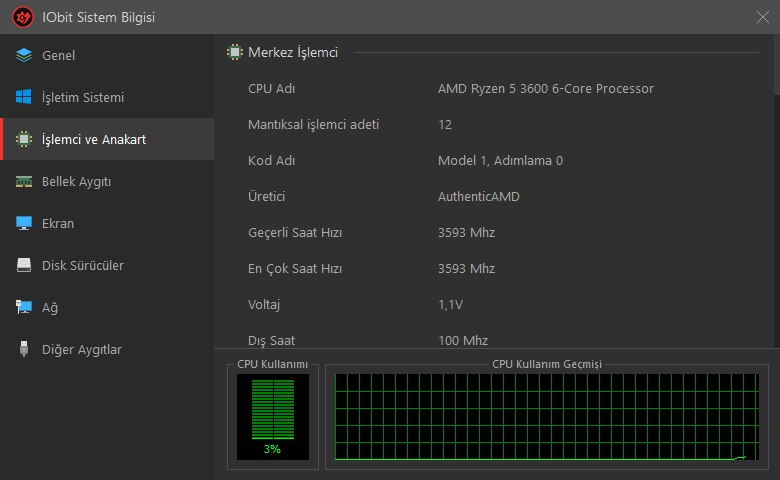The image size is (780, 480).
Task: Select İşlemci ve Anakart in sidebar
Action: click(x=107, y=139)
